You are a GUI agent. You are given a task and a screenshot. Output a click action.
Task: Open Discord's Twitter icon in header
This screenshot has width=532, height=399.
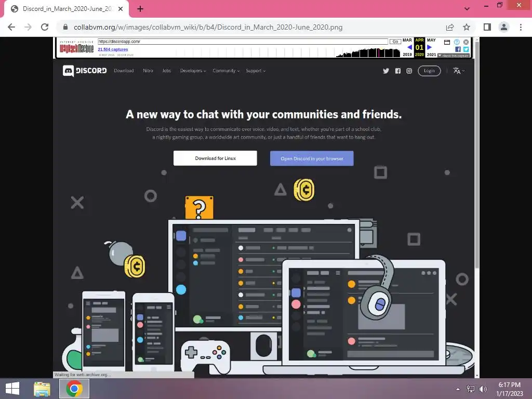pos(386,71)
